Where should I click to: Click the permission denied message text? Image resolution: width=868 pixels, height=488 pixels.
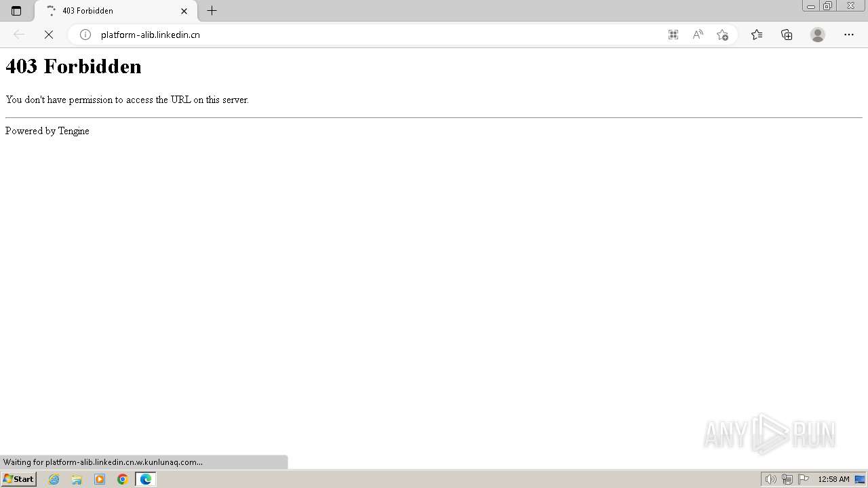[127, 100]
